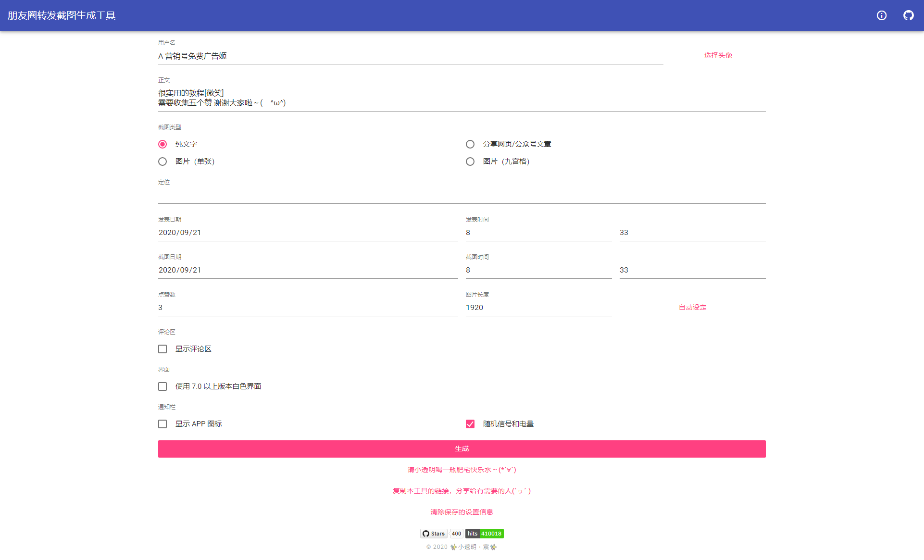The image size is (924, 560).
Task: Open the info icon in header
Action: [x=882, y=15]
